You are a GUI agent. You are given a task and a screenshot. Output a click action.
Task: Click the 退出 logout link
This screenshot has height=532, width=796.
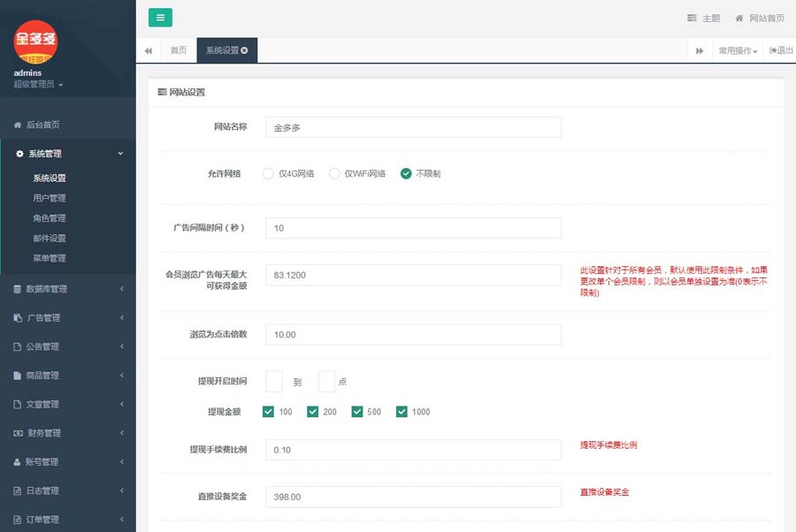[782, 51]
